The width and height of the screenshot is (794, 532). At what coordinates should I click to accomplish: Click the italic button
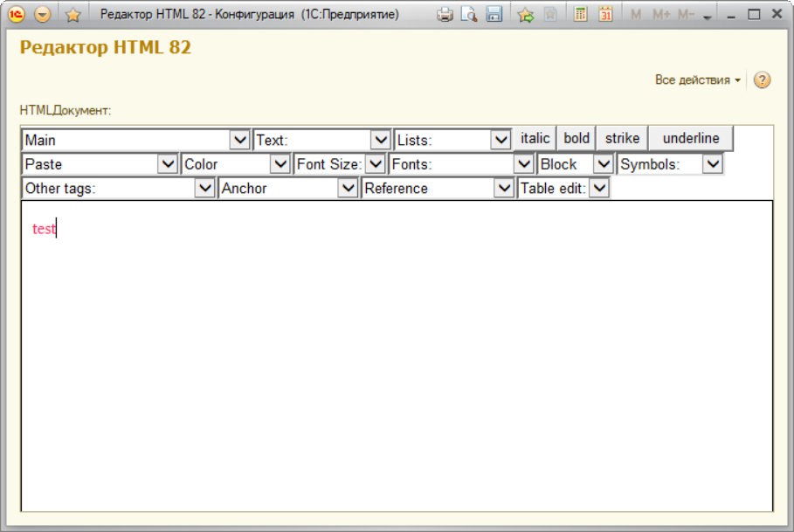pos(535,138)
